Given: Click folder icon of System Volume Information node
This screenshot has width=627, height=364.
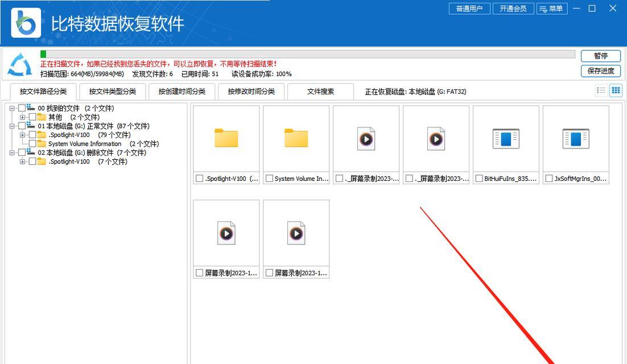Looking at the screenshot, I should (42, 143).
